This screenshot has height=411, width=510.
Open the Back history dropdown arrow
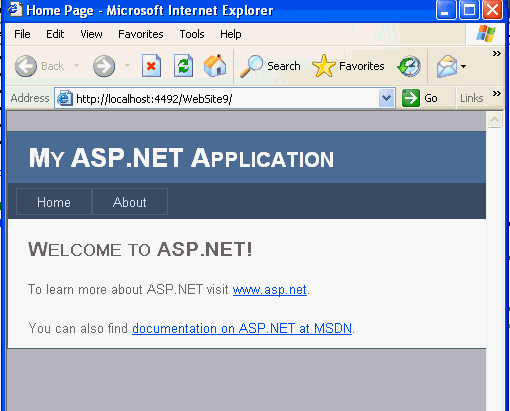click(76, 66)
